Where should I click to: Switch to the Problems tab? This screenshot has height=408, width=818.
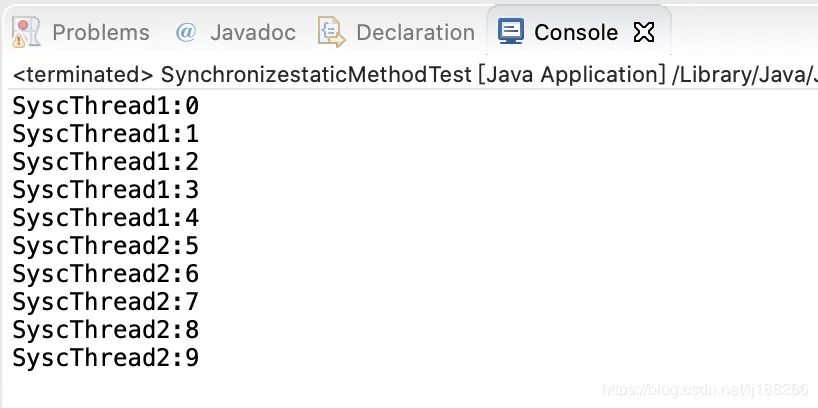pyautogui.click(x=101, y=33)
